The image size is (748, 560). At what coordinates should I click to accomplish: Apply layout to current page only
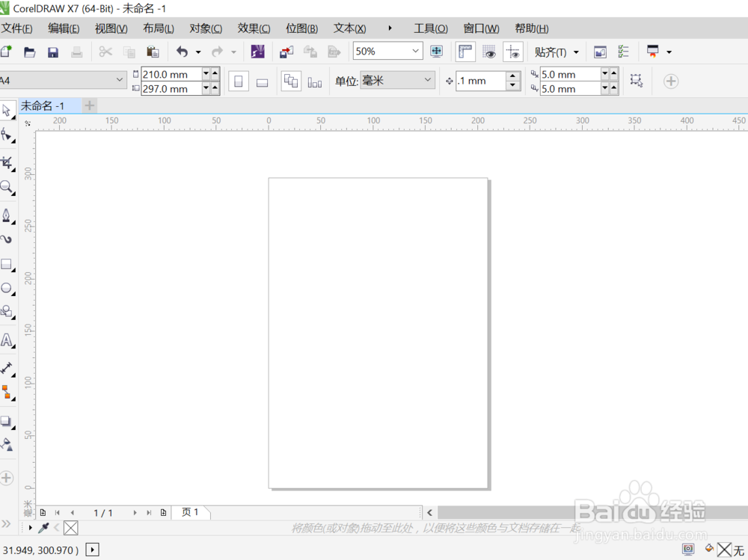pyautogui.click(x=315, y=82)
